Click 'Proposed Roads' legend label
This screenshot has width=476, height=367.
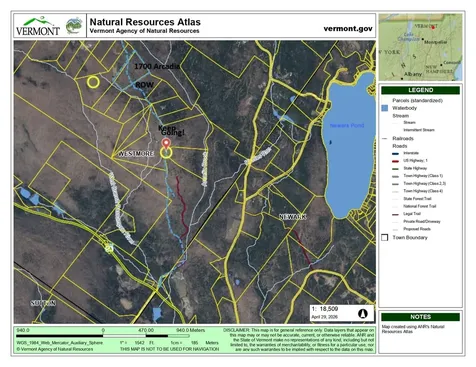pyautogui.click(x=417, y=229)
